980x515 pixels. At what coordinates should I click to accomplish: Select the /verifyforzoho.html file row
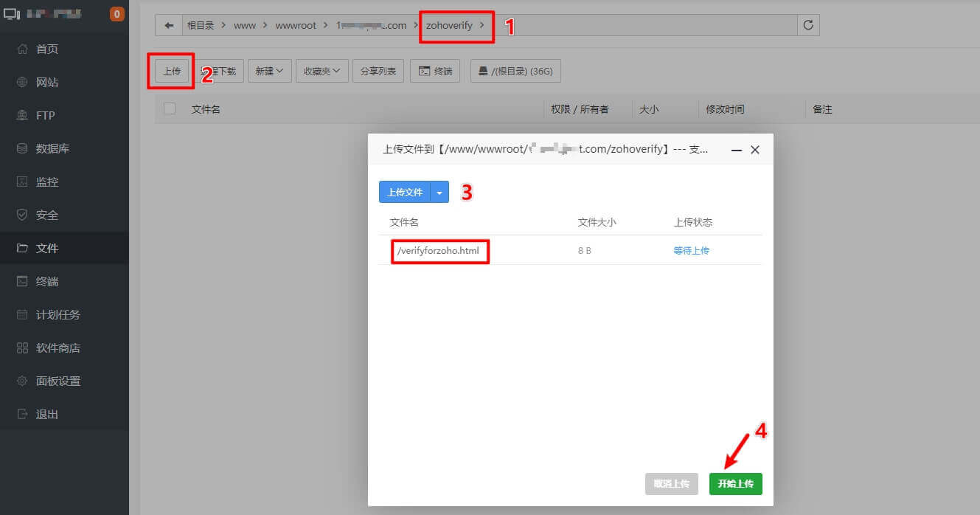pos(439,251)
